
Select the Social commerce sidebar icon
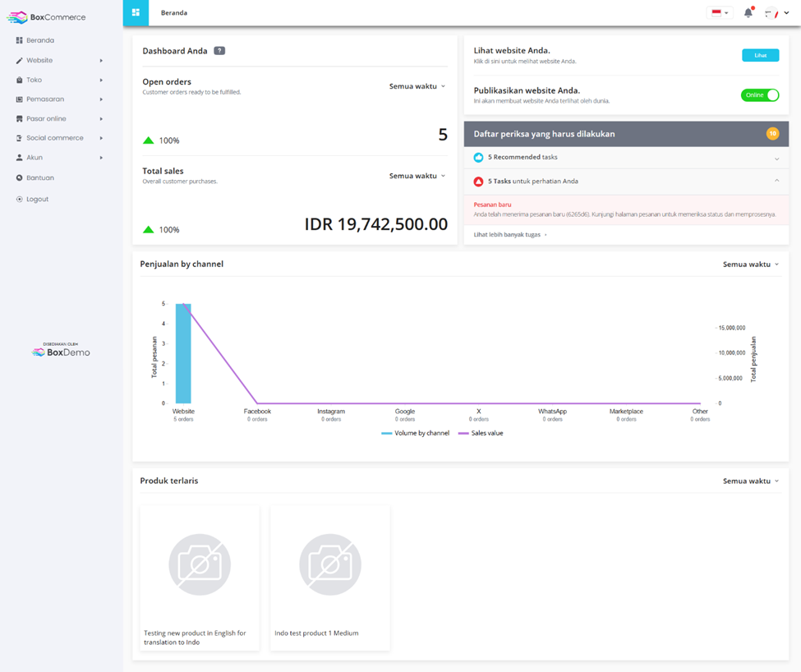point(18,139)
